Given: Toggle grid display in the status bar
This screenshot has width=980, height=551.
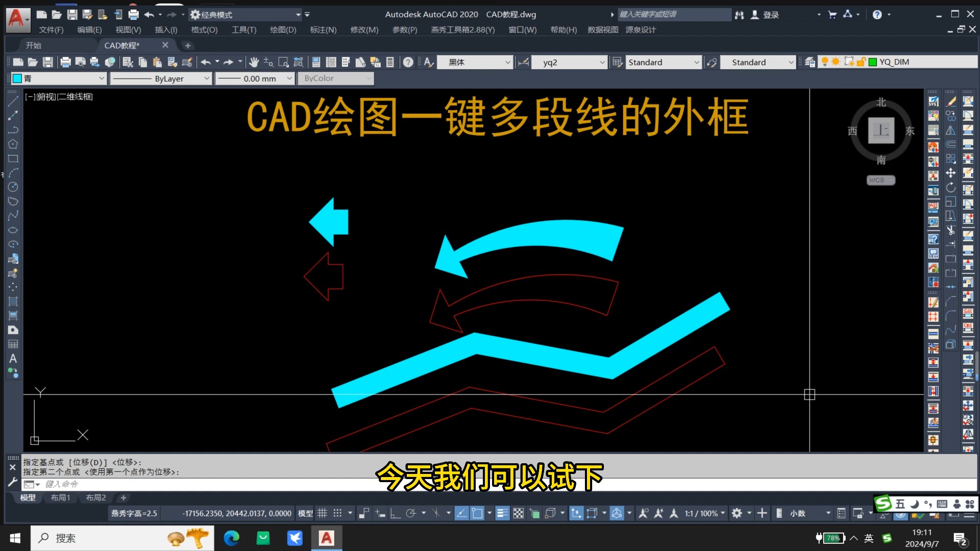Looking at the screenshot, I should pos(322,513).
